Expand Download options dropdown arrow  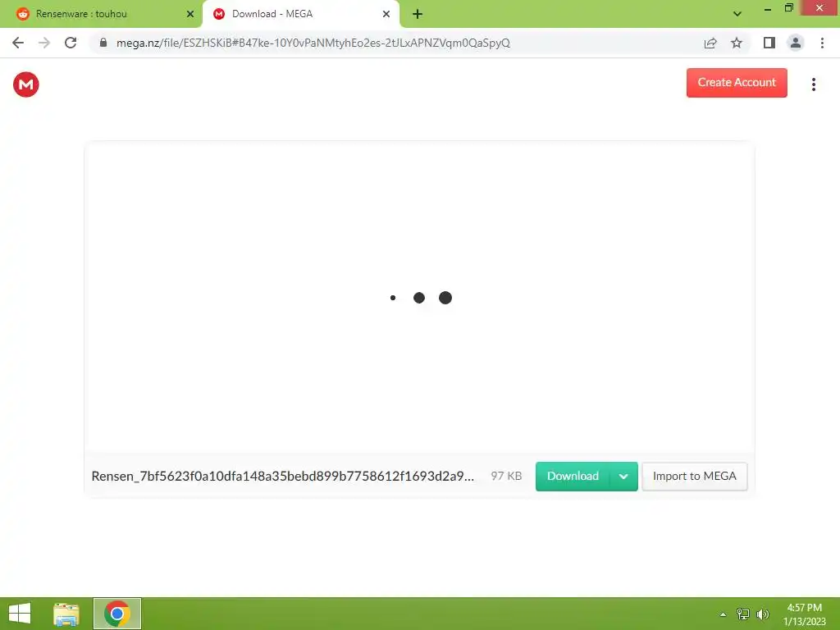click(x=623, y=477)
